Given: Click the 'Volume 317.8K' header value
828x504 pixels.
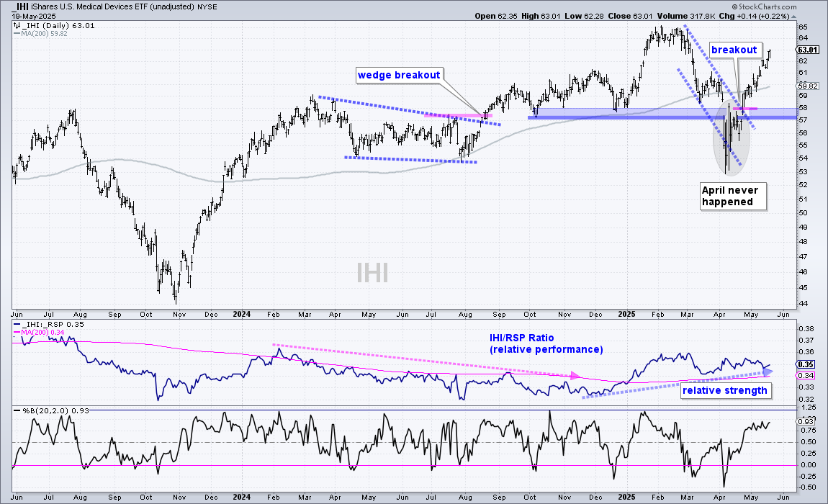Looking at the screenshot, I should pos(686,16).
